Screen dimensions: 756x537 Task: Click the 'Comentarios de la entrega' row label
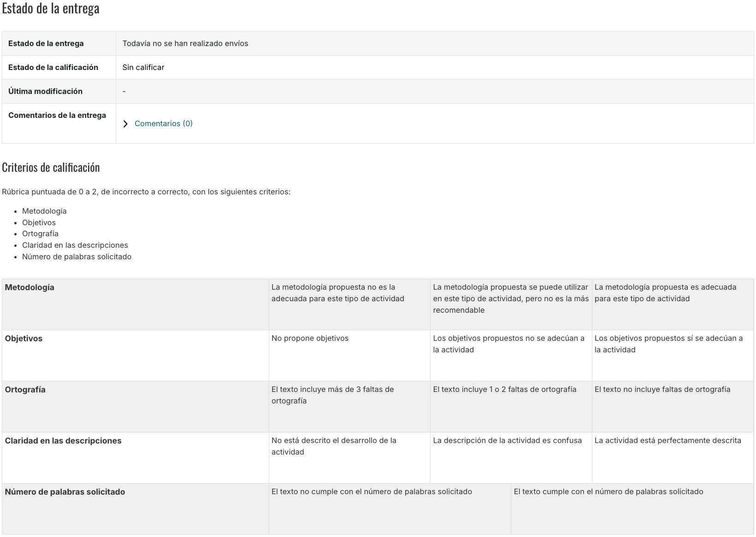57,115
